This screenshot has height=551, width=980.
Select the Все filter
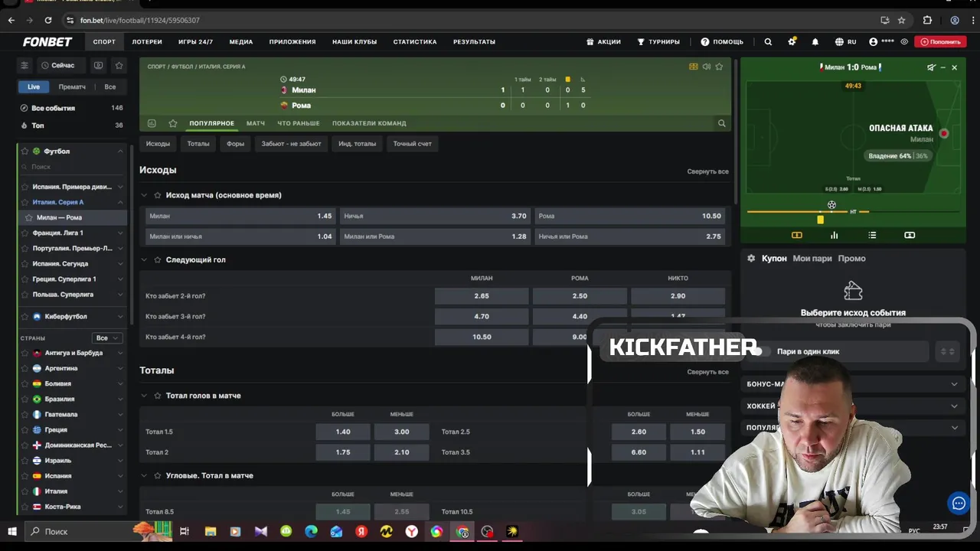[110, 86]
